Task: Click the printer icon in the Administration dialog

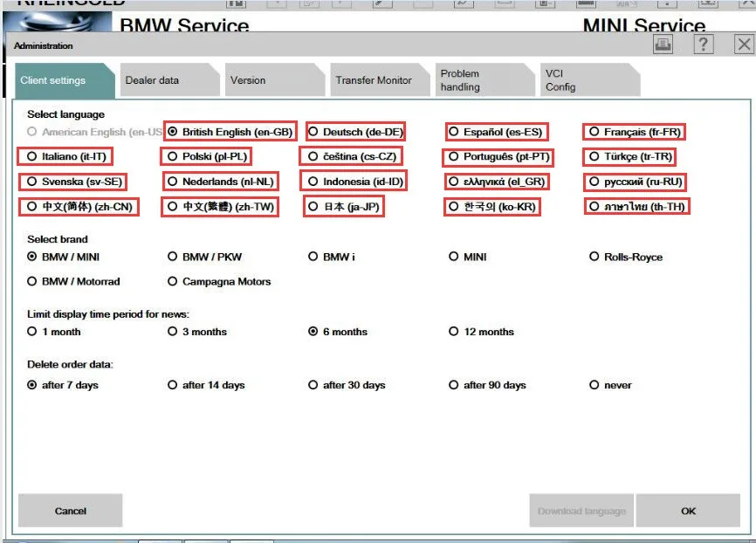Action: click(x=662, y=44)
